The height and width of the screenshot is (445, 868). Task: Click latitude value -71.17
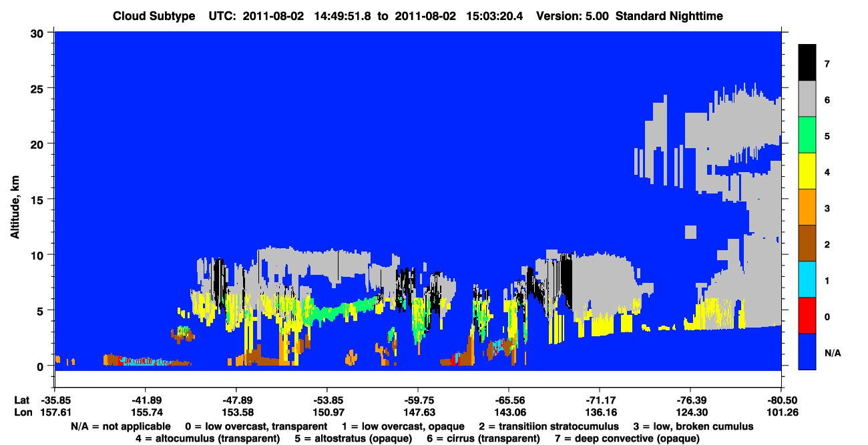600,400
